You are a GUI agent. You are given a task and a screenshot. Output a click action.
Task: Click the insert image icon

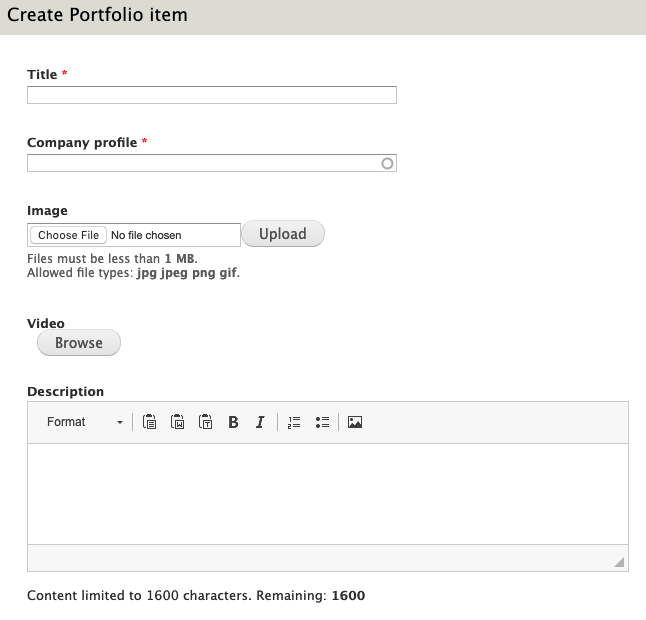[355, 422]
